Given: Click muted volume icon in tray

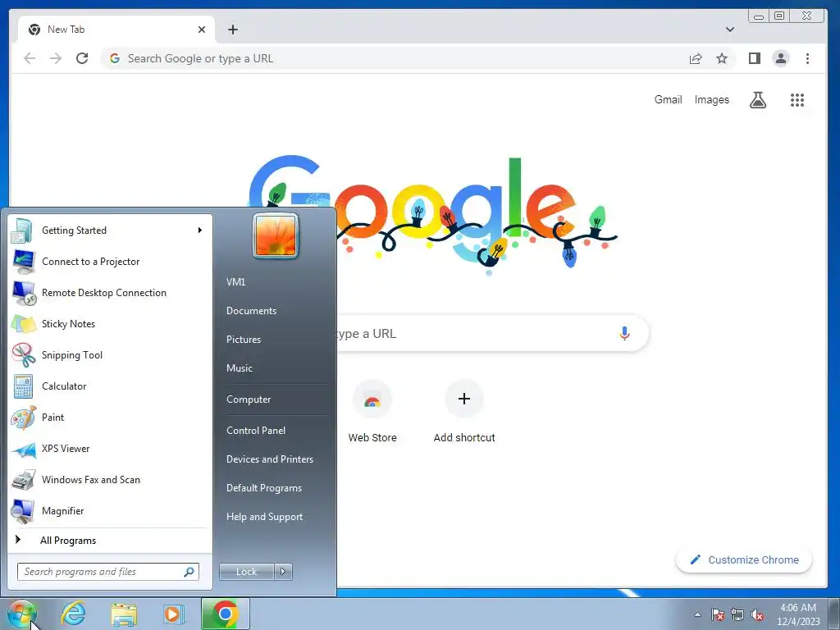Looking at the screenshot, I should point(757,614).
